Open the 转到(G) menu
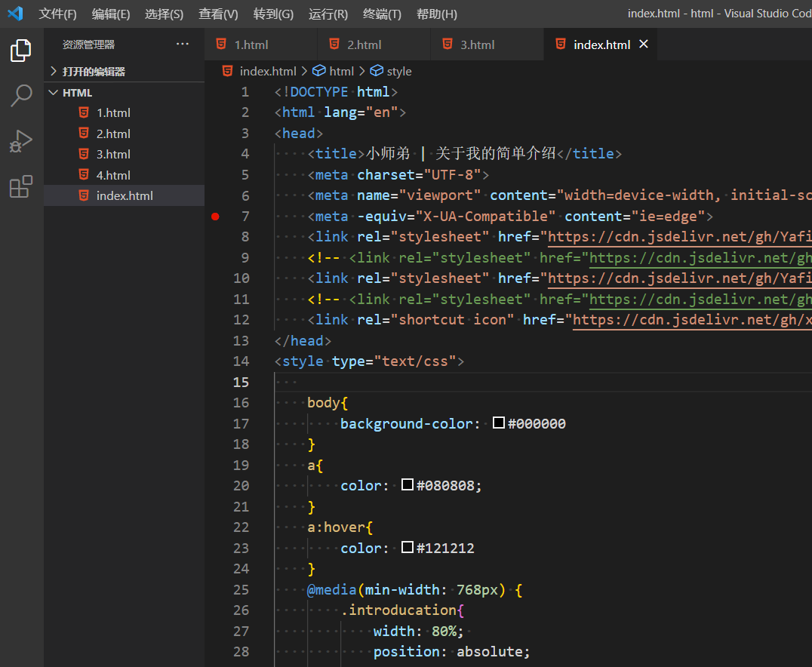This screenshot has width=812, height=667. point(273,14)
